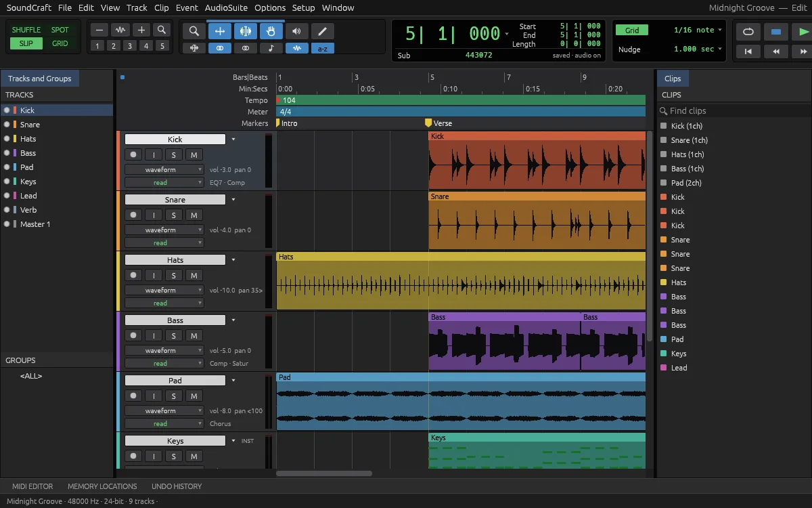Open Snare track read automation dropdown
Viewport: 812px width, 508px height.
coord(164,242)
